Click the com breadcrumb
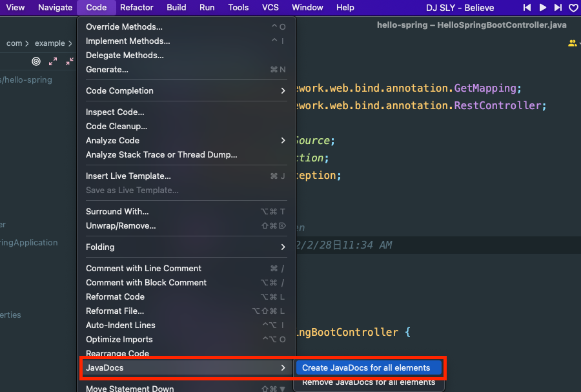 [x=14, y=43]
